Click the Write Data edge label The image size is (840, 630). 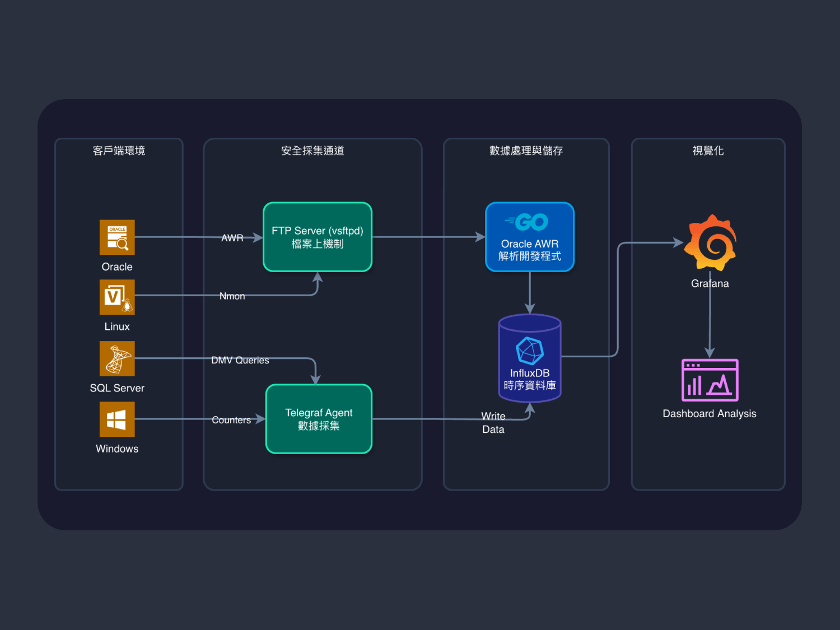[493, 423]
